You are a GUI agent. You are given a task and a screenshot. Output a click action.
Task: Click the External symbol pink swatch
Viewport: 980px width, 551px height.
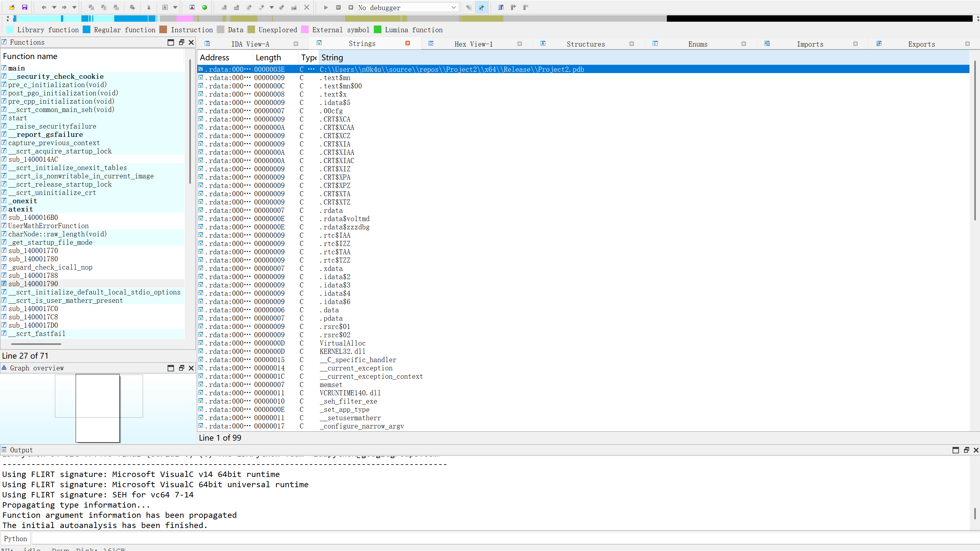(x=305, y=30)
